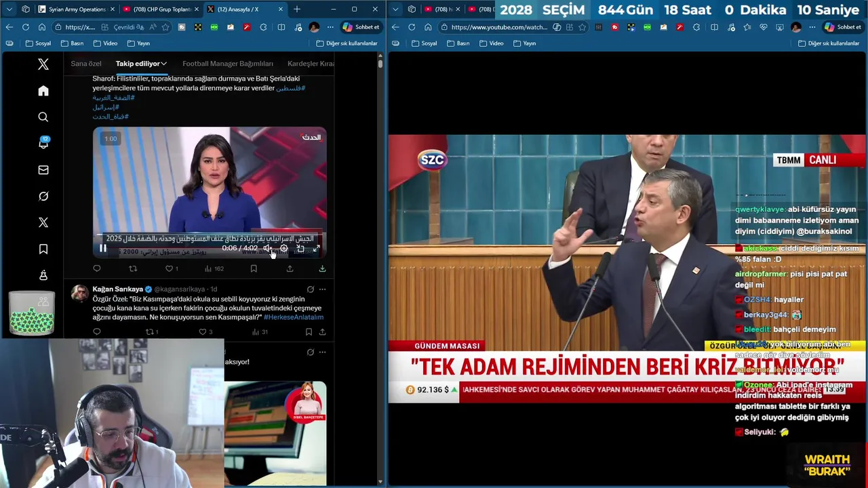The image size is (868, 488).
Task: Open 'Football Manager Bağımlıları' list tab
Action: (x=228, y=64)
